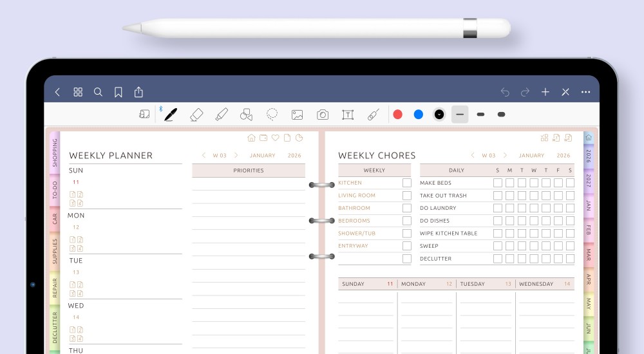Click first line under PRIORITIES header
Screen dimensions: 644x354
click(x=249, y=184)
